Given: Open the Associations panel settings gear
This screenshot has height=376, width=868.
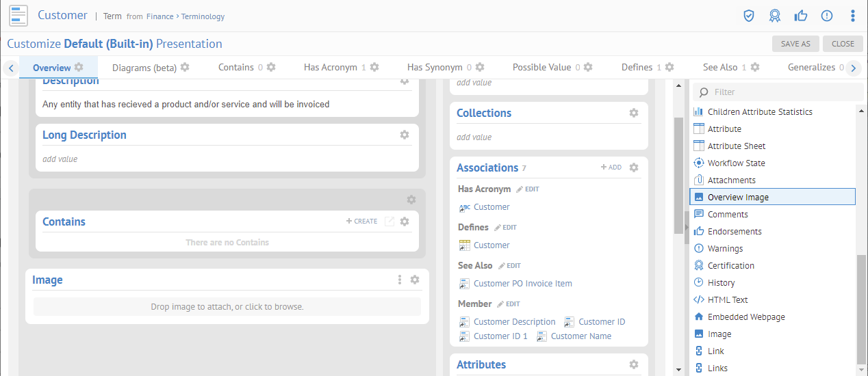Looking at the screenshot, I should click(x=634, y=167).
